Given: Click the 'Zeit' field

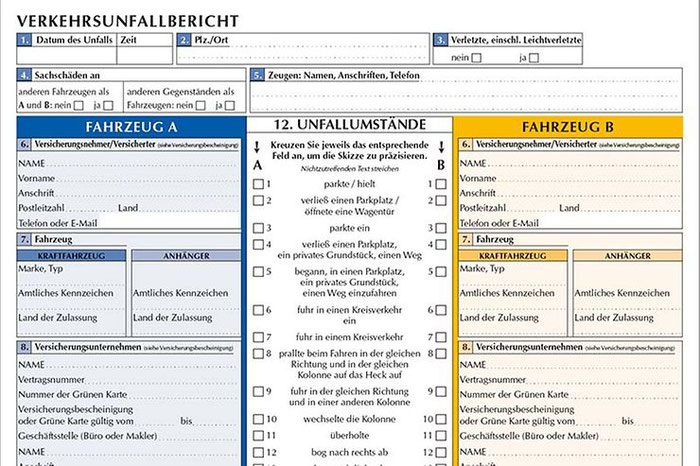Looking at the screenshot, I should tap(145, 55).
